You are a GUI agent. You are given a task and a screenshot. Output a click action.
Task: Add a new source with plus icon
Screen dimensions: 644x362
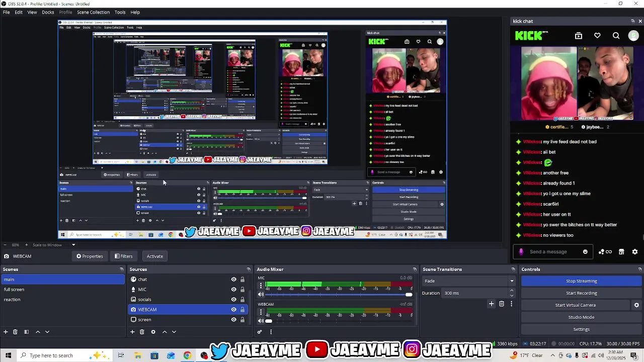click(x=132, y=332)
